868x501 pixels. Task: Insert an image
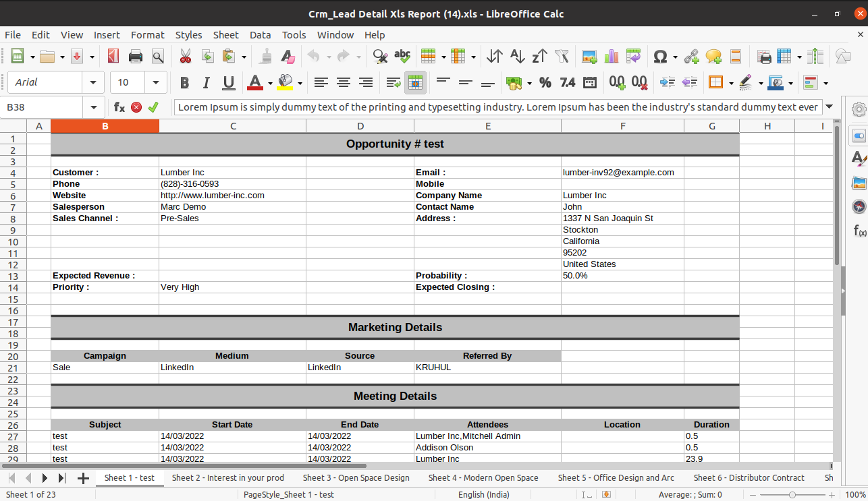click(589, 57)
